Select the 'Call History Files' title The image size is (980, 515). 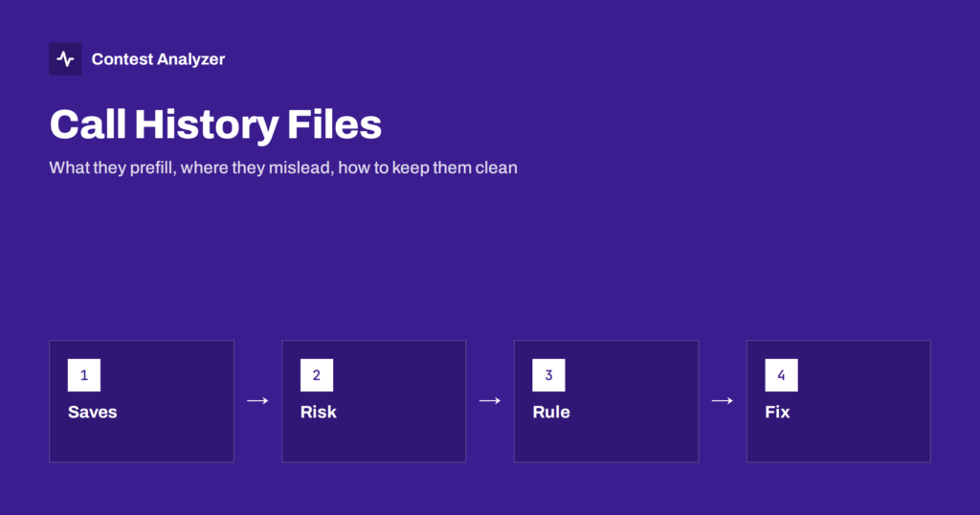(x=215, y=124)
